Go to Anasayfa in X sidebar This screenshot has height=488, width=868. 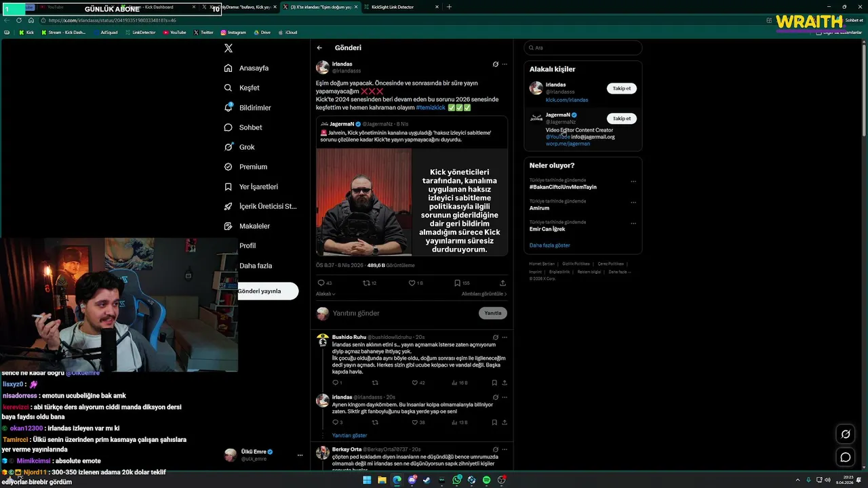tap(247, 68)
